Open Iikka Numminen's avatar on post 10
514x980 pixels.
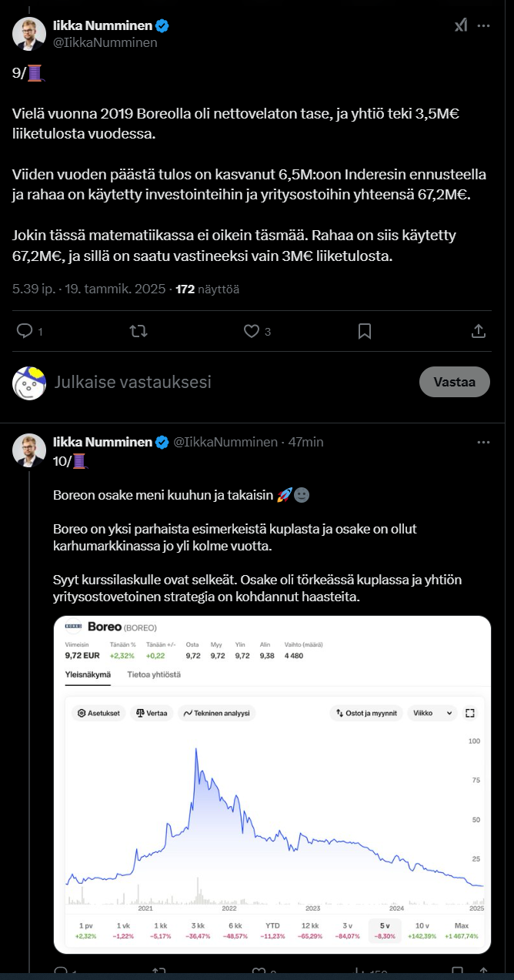pos(29,450)
